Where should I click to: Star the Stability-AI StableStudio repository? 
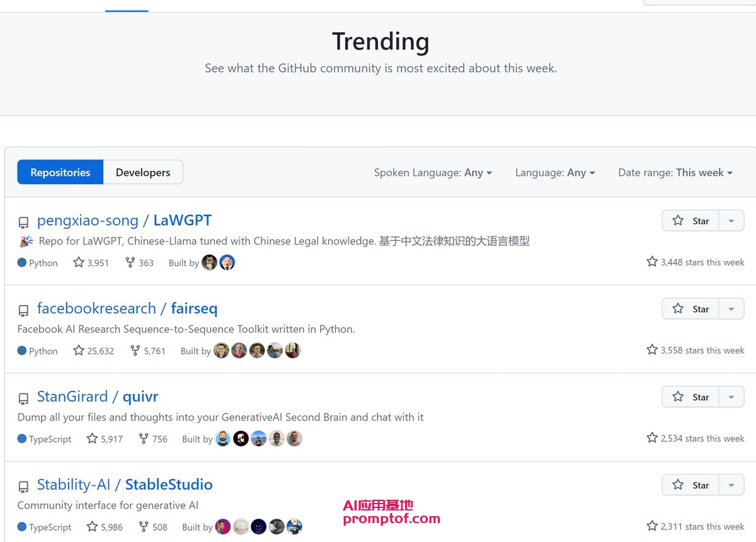click(x=690, y=485)
